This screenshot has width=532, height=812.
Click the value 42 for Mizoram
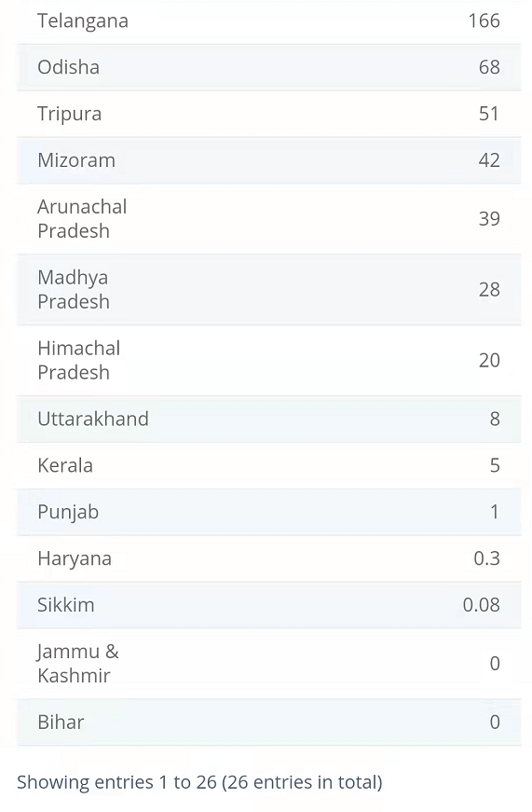[489, 160]
